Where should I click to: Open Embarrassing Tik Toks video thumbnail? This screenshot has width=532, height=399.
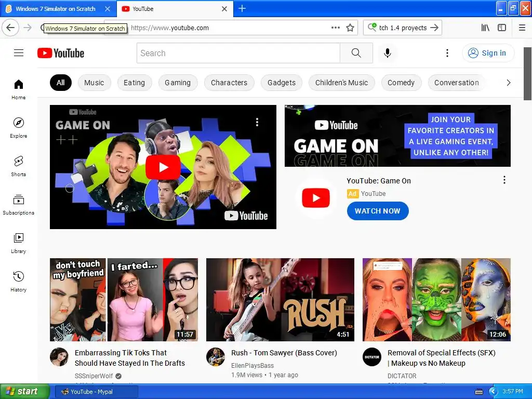pyautogui.click(x=124, y=300)
